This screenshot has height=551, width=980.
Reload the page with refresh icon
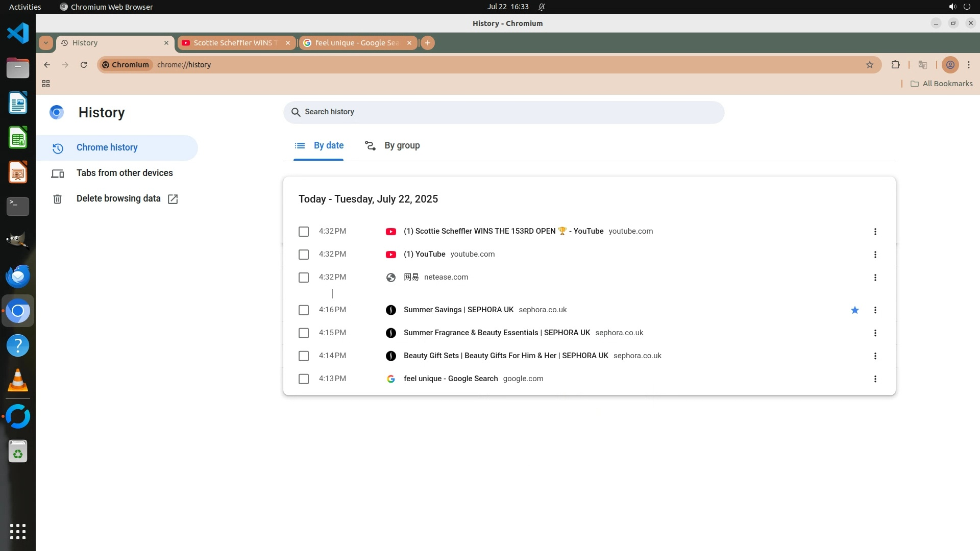click(84, 65)
